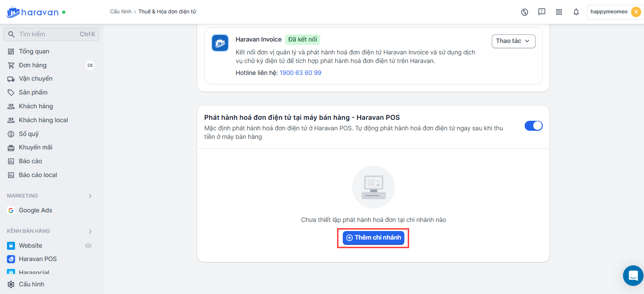Toggle Website channel visibility eye
This screenshot has height=294, width=644.
coord(88,246)
